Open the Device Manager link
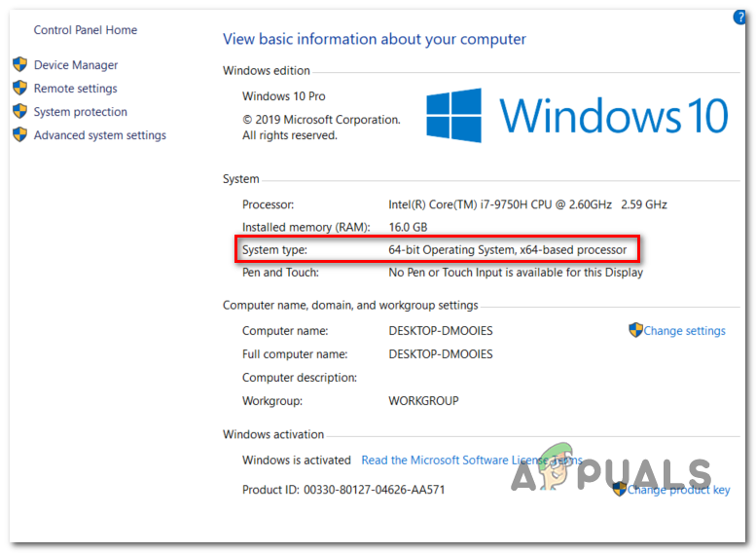This screenshot has width=756, height=553. 76,64
